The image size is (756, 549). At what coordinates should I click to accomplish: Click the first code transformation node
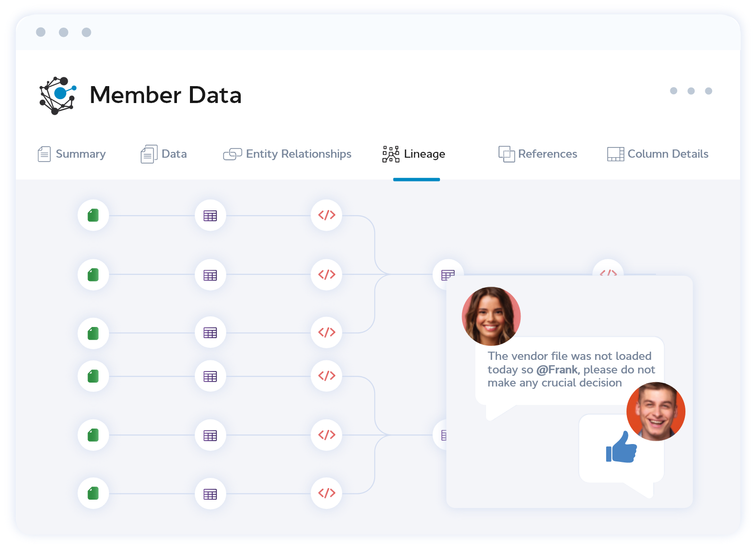click(326, 215)
